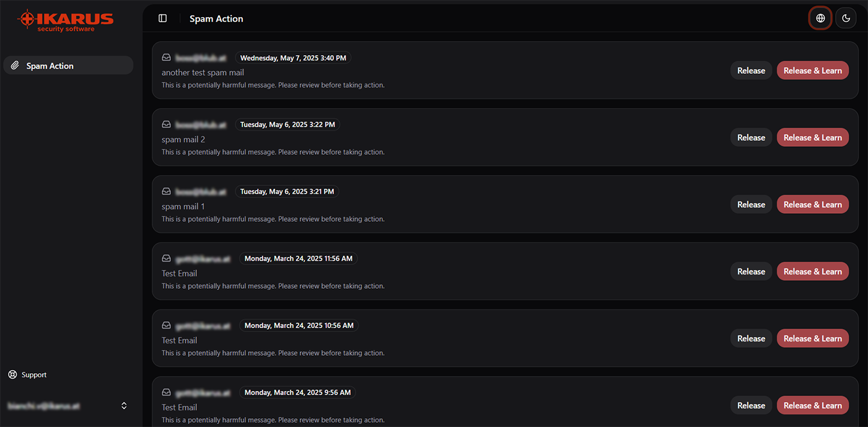The height and width of the screenshot is (427, 868).
Task: Switch theme with the moon icon
Action: (846, 19)
